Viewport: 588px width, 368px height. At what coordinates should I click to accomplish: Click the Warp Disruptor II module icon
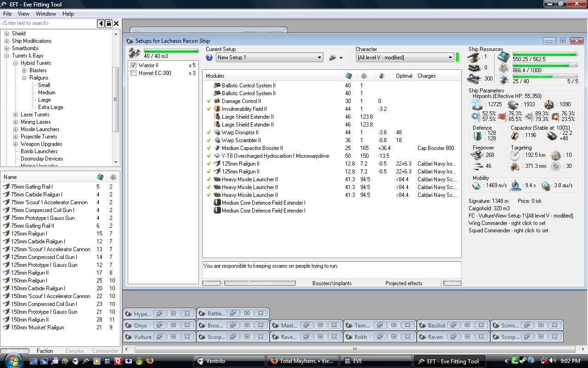pos(217,132)
